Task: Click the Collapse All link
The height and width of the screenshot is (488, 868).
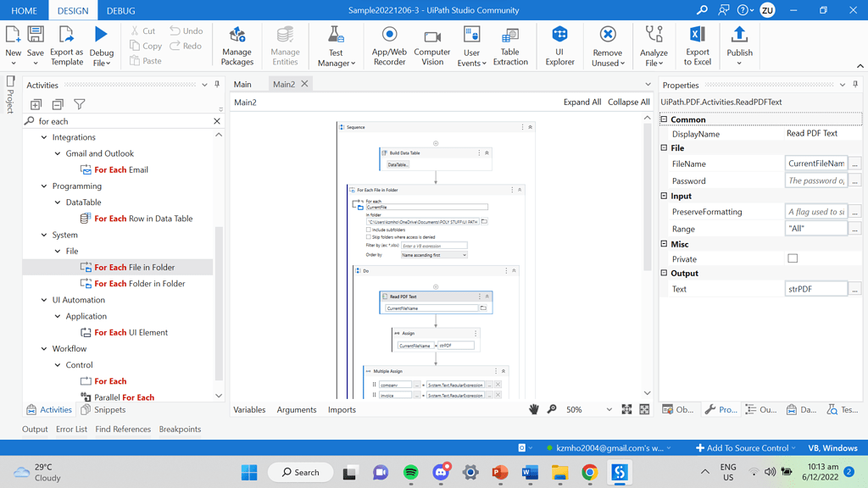Action: [629, 101]
